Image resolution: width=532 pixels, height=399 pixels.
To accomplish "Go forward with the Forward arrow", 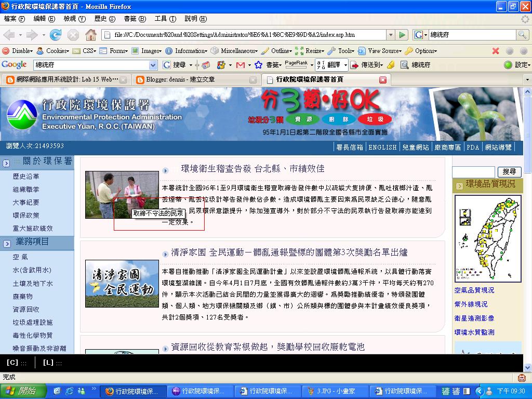I will (x=32, y=35).
